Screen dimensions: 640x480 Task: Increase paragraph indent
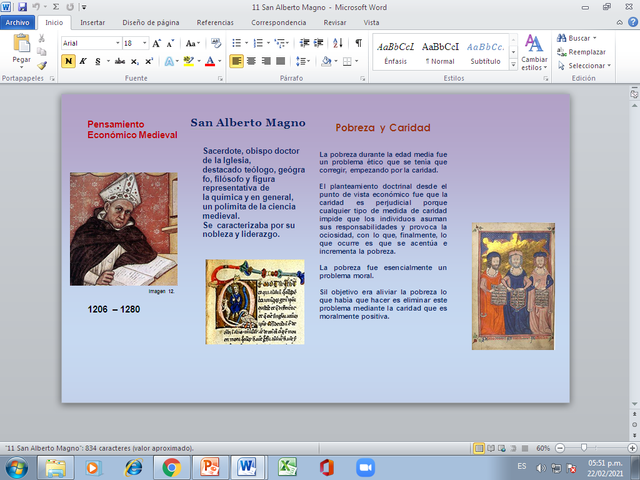(x=318, y=43)
